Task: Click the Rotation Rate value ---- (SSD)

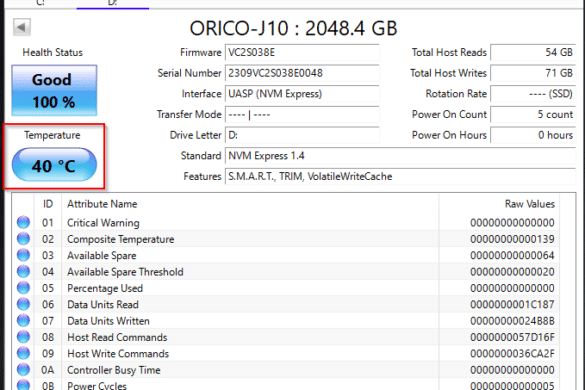Action: point(533,94)
